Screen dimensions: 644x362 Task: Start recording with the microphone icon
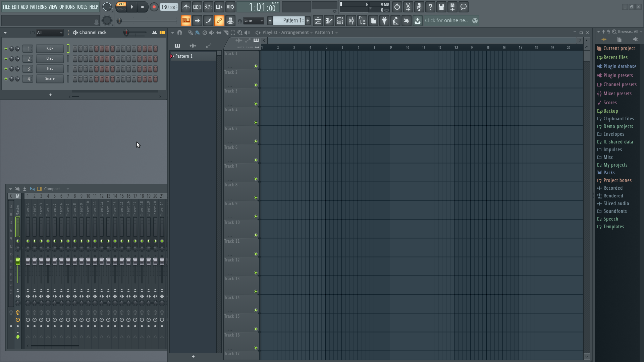pos(419,7)
